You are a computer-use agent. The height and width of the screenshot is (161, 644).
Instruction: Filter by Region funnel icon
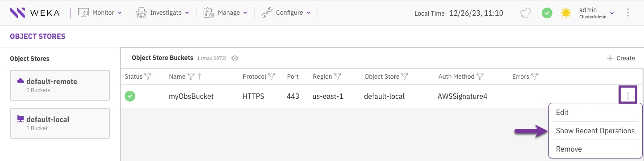pos(338,76)
